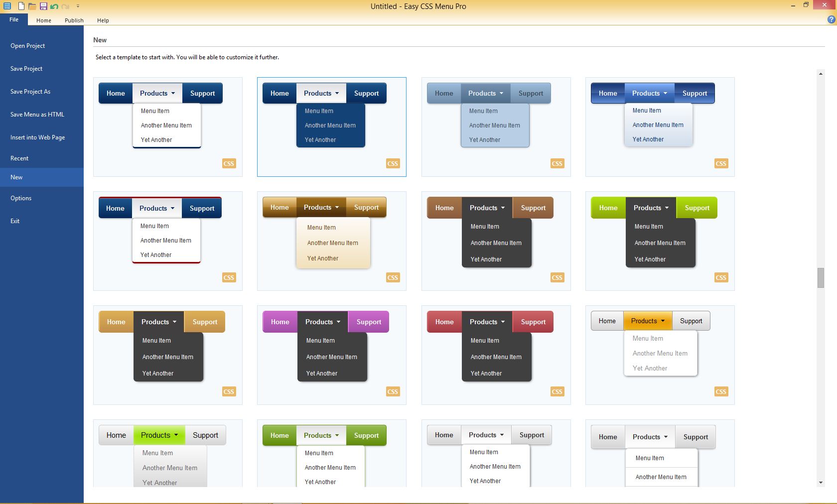
Task: Click the green Undo arrow icon
Action: pyautogui.click(x=54, y=6)
